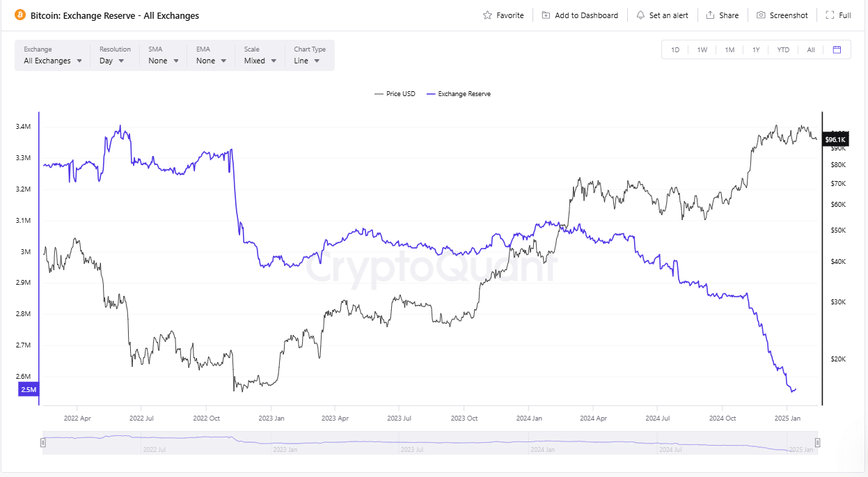This screenshot has height=477, width=868.
Task: Choose the 1Y time range
Action: pyautogui.click(x=756, y=49)
